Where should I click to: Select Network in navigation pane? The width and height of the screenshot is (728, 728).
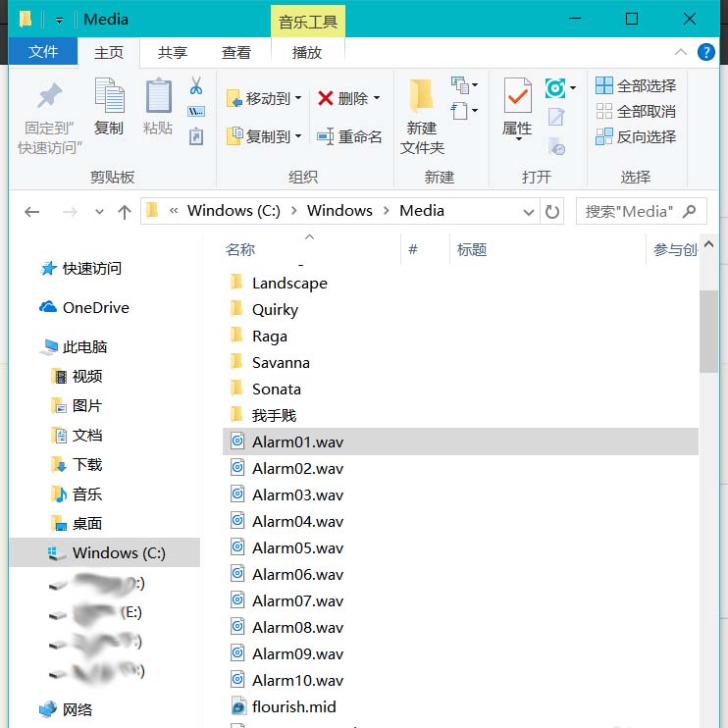66,709
